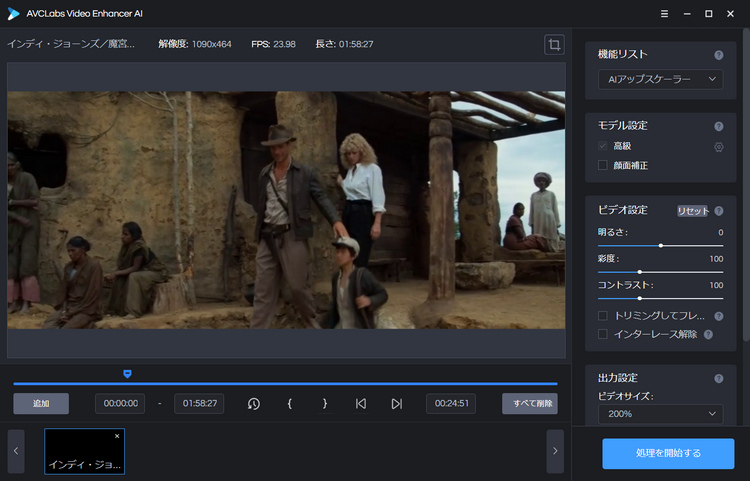Select the インディ・ジョ... video thumbnail
Viewport: 750px width, 481px height.
click(85, 451)
